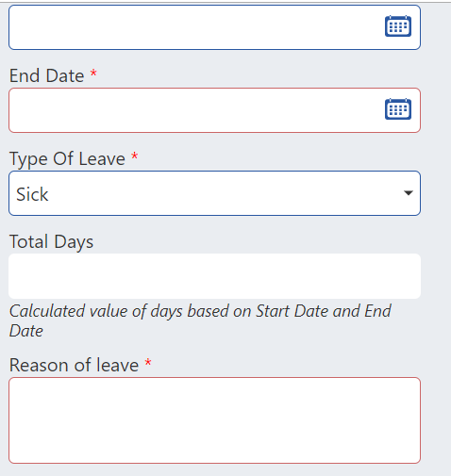Click into the Reason of leave textarea
Image resolution: width=451 pixels, height=476 pixels.
214,420
